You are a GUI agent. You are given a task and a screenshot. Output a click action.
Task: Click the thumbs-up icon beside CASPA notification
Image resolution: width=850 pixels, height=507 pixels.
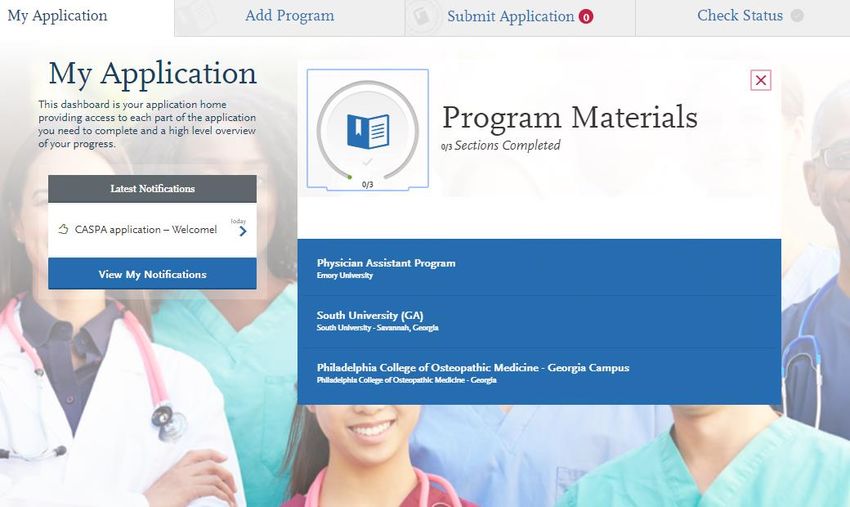[63, 229]
